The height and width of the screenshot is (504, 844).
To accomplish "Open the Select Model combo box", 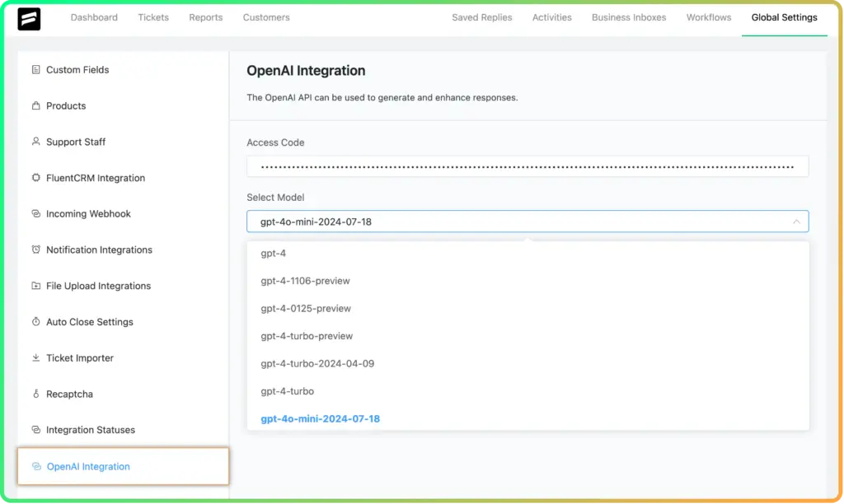I will (527, 222).
